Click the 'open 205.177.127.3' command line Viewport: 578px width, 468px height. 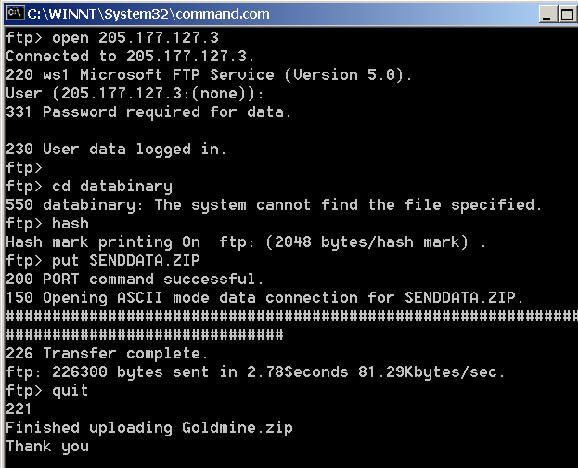coord(112,38)
